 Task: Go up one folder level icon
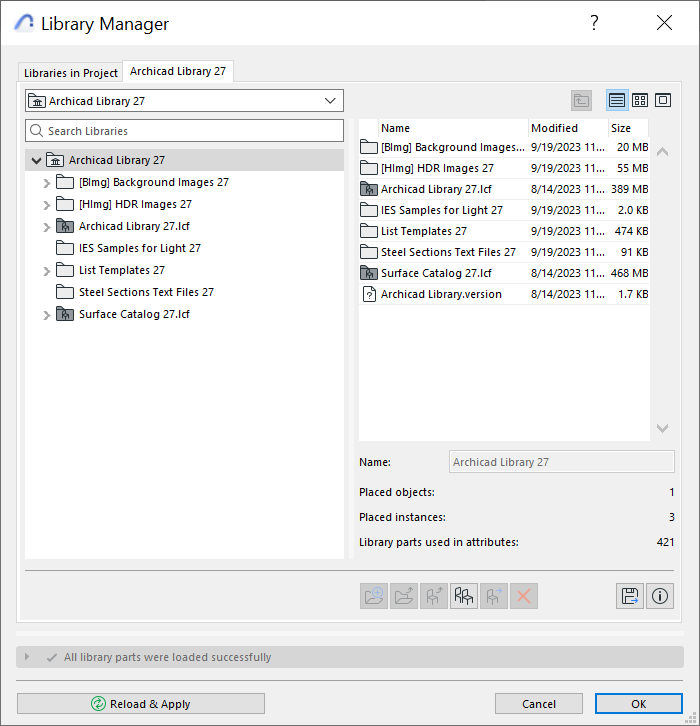(581, 100)
